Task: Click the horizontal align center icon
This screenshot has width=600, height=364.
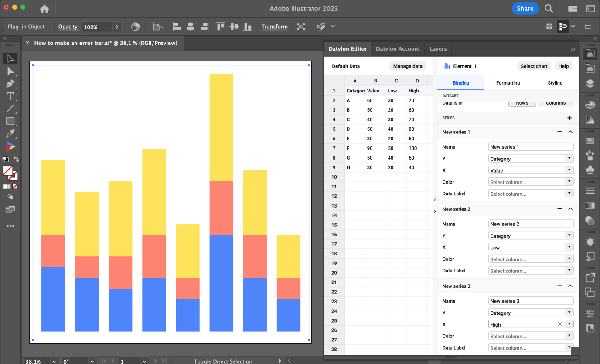Action: point(191,27)
